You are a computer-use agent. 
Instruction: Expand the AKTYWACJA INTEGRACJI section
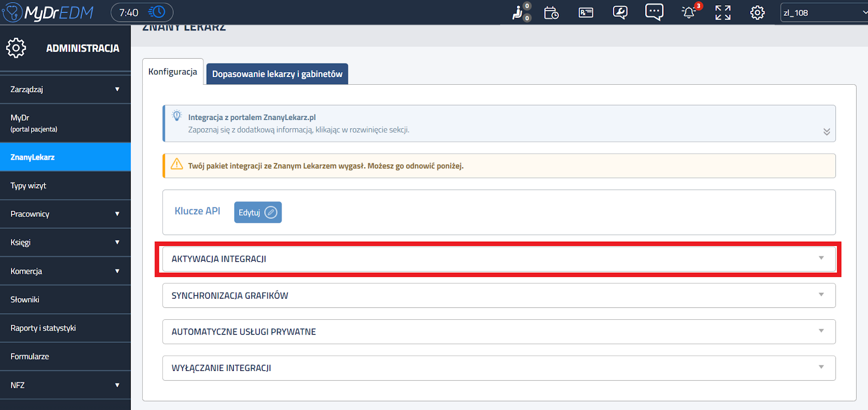coord(499,259)
